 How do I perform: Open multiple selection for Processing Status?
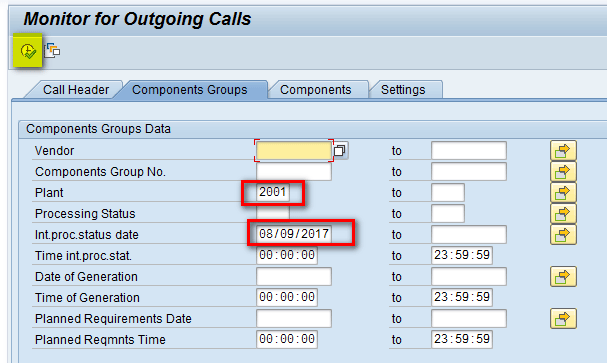[563, 214]
